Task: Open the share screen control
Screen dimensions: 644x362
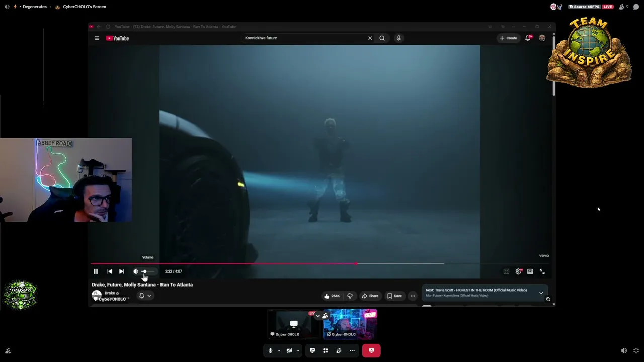Action: tap(312, 350)
